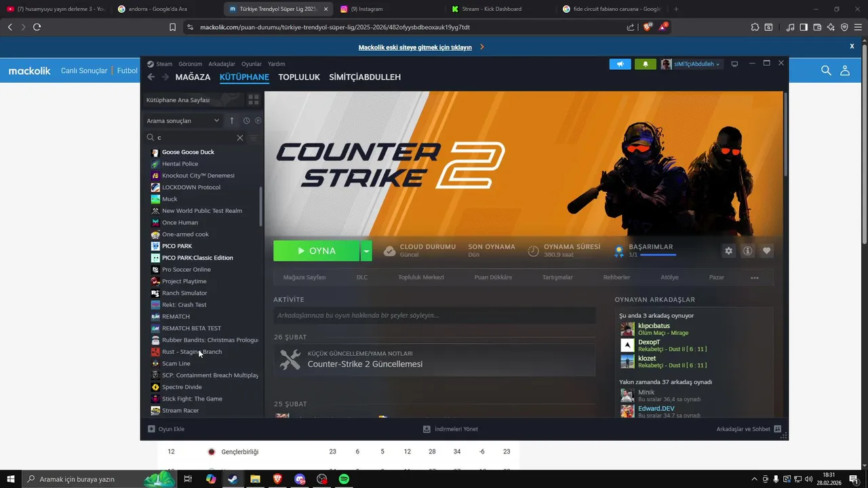Click mackolik search magnifier icon
The height and width of the screenshot is (488, 868).
coord(826,70)
